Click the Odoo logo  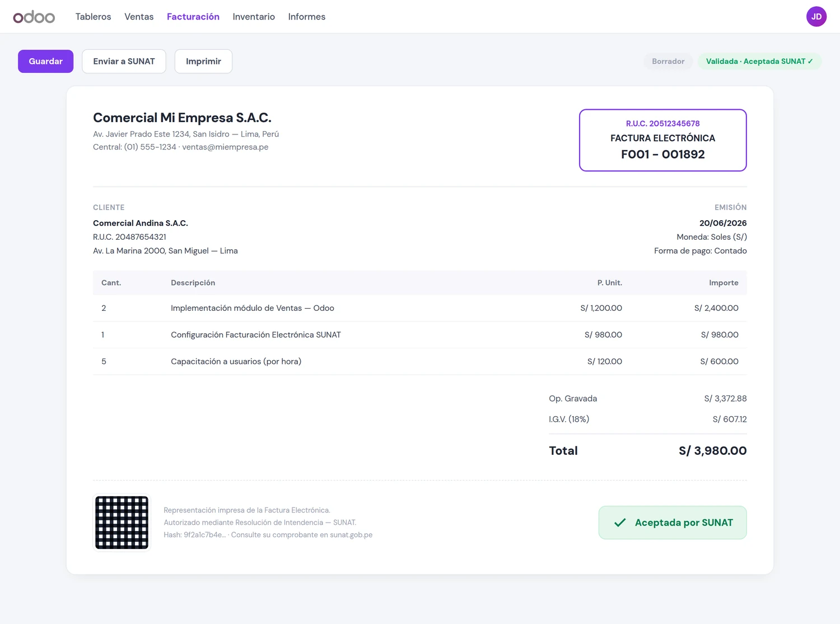34,17
